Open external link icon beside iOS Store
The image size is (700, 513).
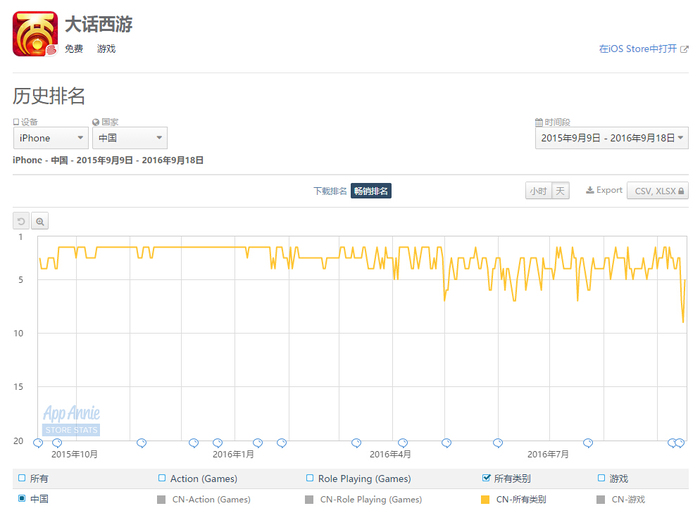point(684,49)
